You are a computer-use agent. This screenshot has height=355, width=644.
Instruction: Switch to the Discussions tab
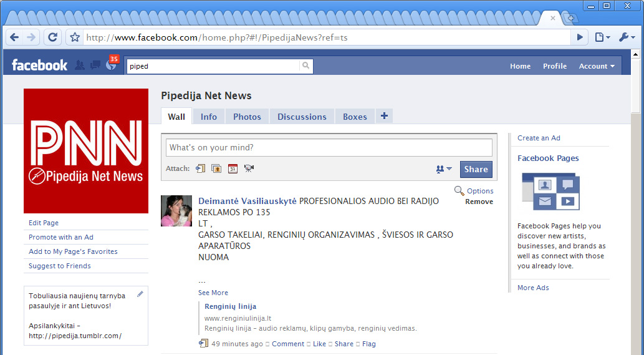(x=302, y=117)
